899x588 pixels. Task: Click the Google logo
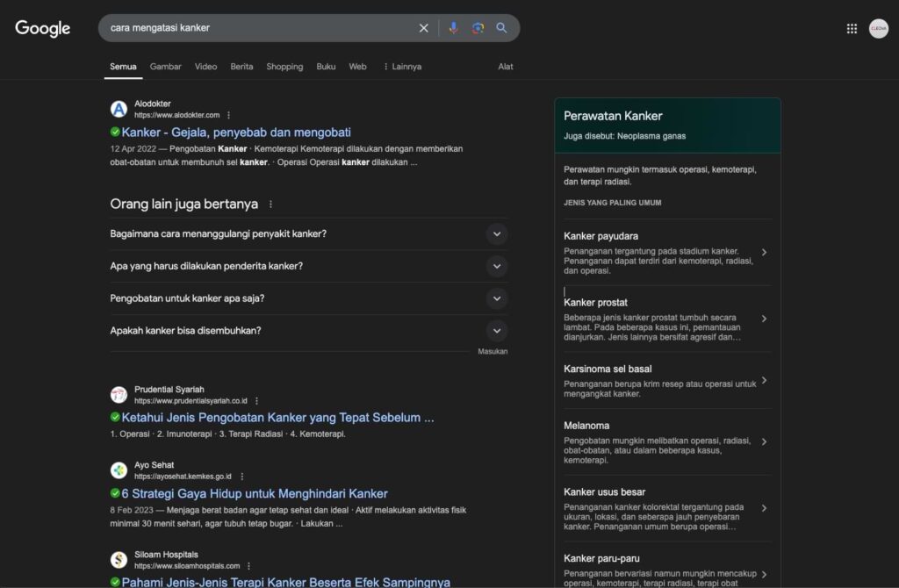pos(42,28)
